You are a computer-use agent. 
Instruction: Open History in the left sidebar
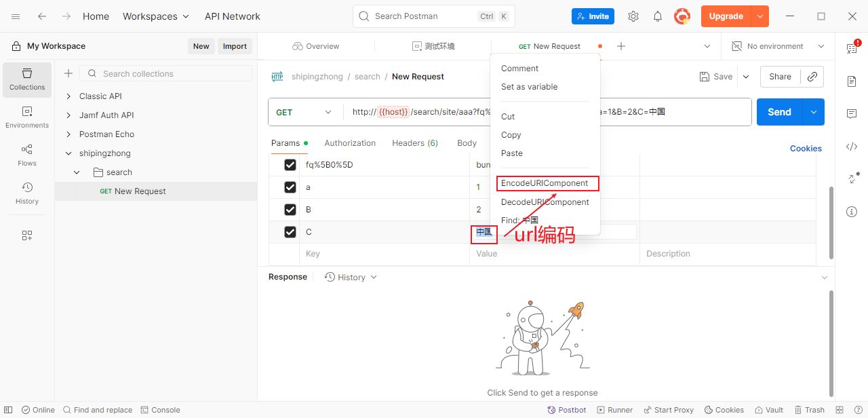coord(27,193)
